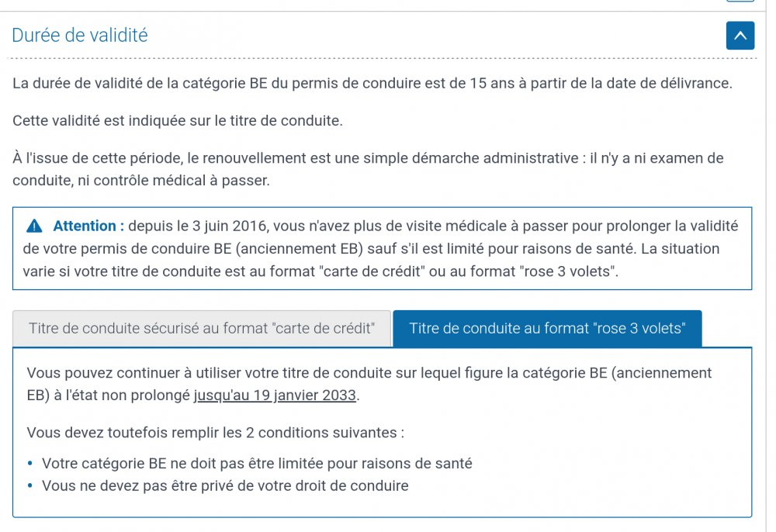Image resolution: width=776 pixels, height=532 pixels.
Task: Click the partially visible button above the chevron
Action: tap(740, 2)
